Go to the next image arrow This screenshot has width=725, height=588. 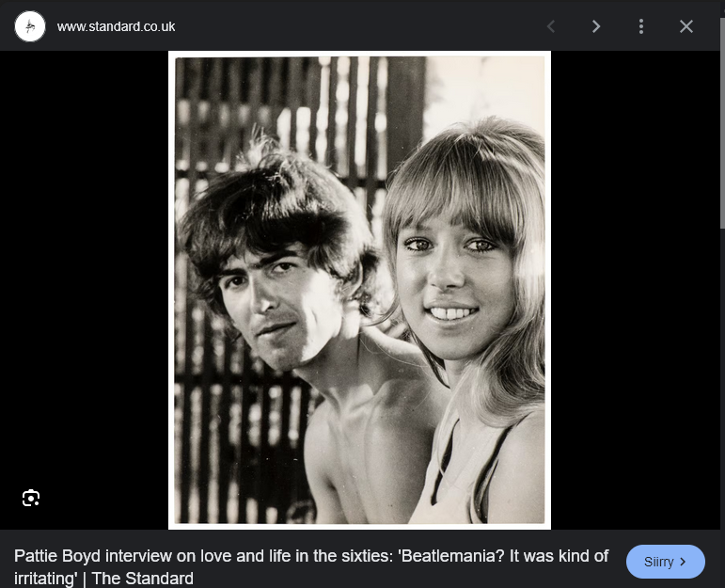(x=596, y=26)
